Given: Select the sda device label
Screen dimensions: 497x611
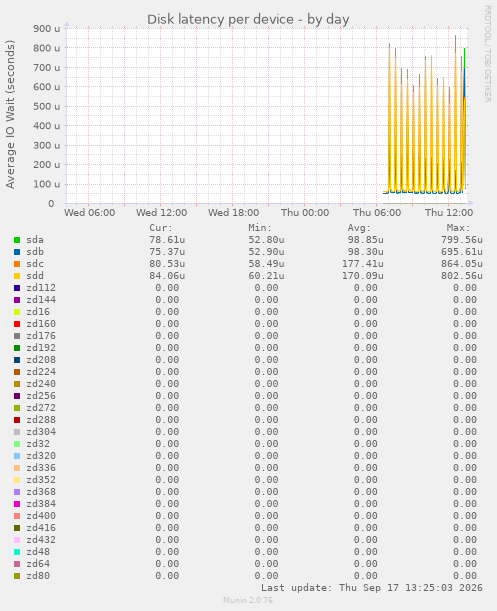Looking at the screenshot, I should (x=35, y=240).
